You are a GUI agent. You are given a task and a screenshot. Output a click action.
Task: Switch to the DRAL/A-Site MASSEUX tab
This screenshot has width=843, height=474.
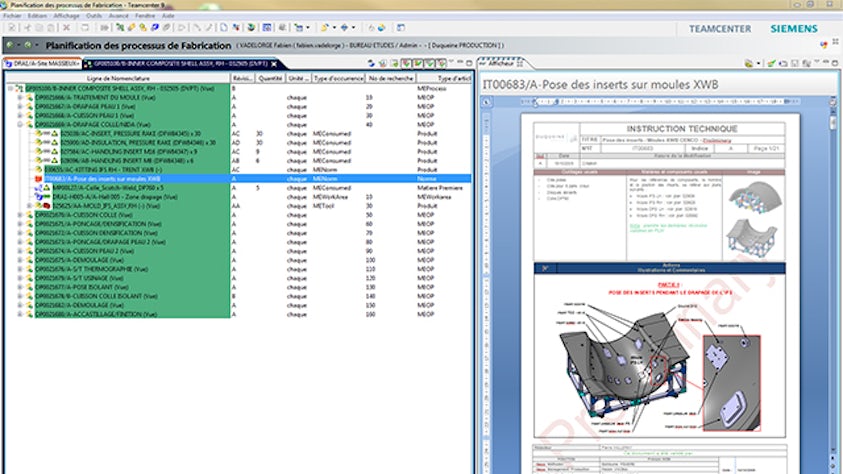(x=42, y=64)
